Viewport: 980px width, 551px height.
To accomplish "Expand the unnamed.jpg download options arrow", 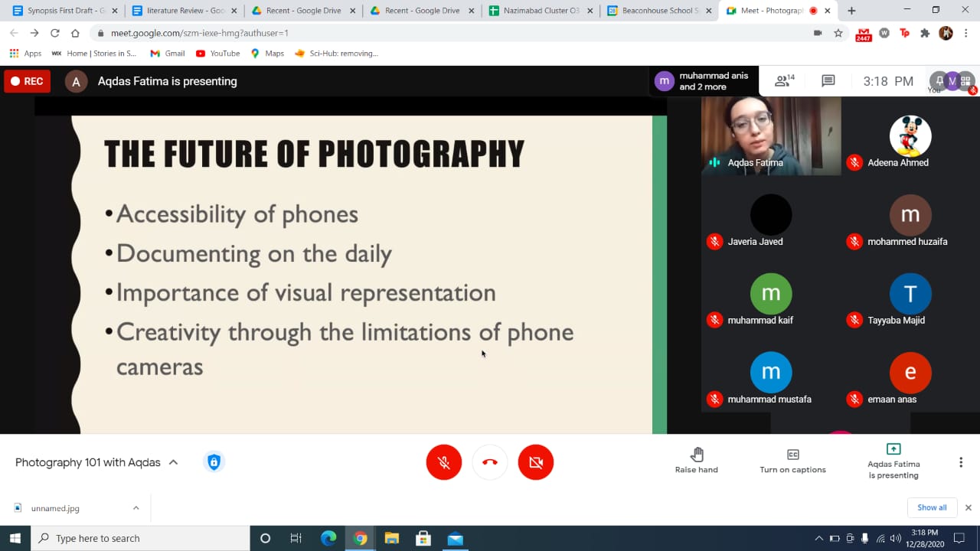I will click(x=136, y=507).
